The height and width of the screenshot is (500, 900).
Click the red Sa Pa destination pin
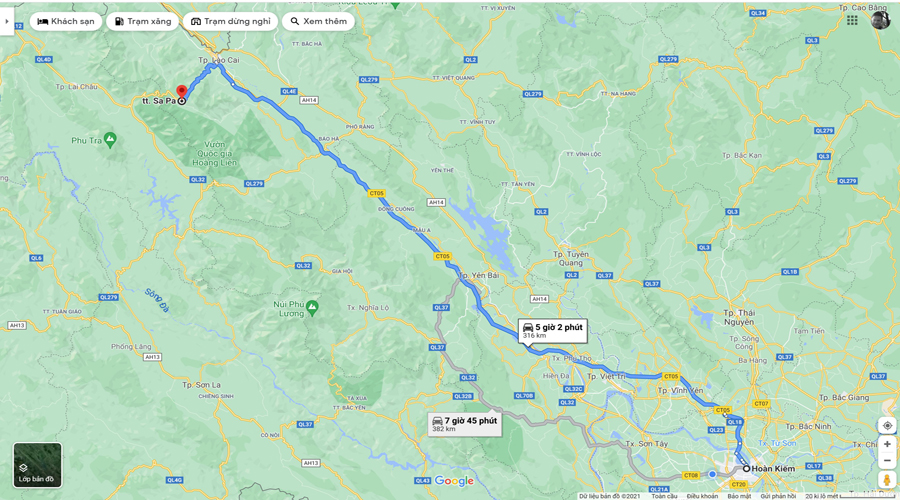[x=181, y=92]
